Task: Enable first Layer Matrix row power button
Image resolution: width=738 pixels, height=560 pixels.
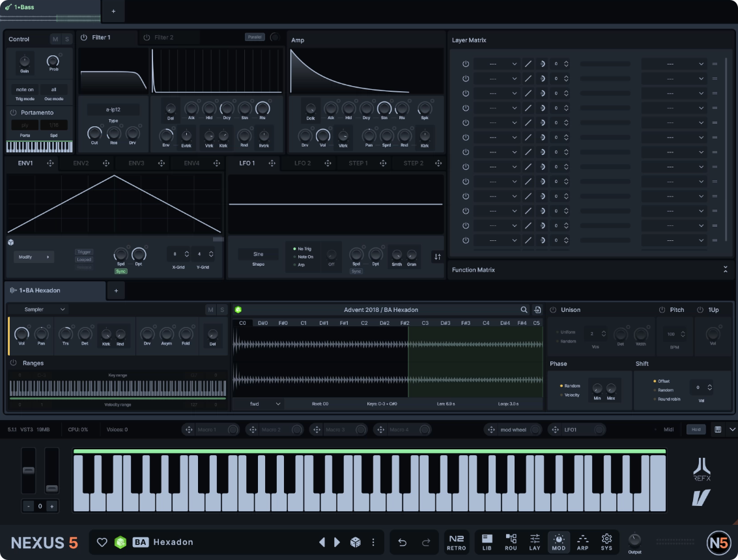Action: click(x=466, y=64)
